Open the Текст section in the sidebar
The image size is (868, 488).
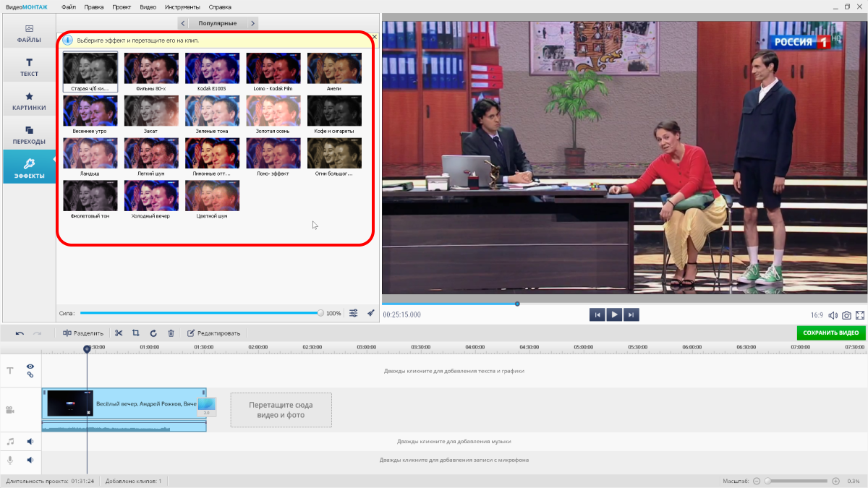tap(29, 67)
